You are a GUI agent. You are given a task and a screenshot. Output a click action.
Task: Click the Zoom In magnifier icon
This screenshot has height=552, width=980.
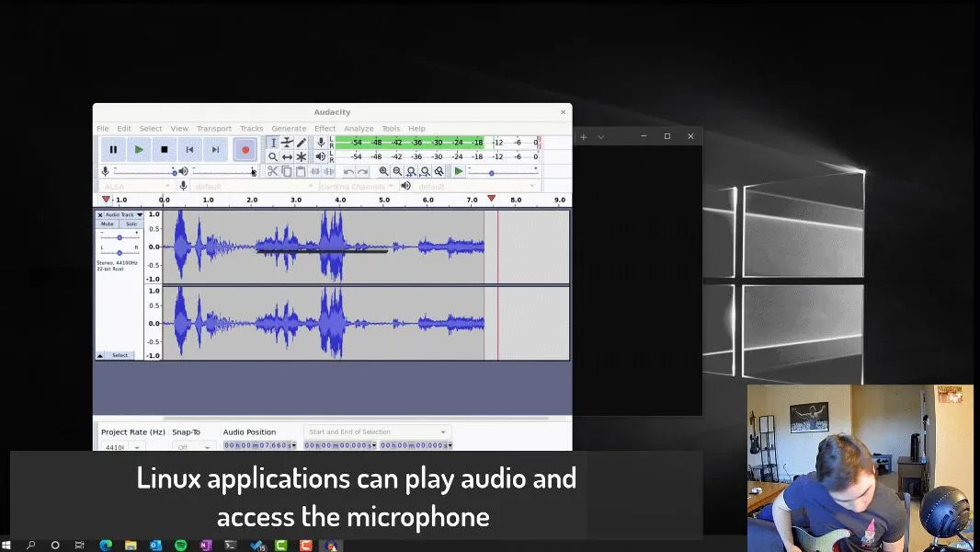coord(383,171)
